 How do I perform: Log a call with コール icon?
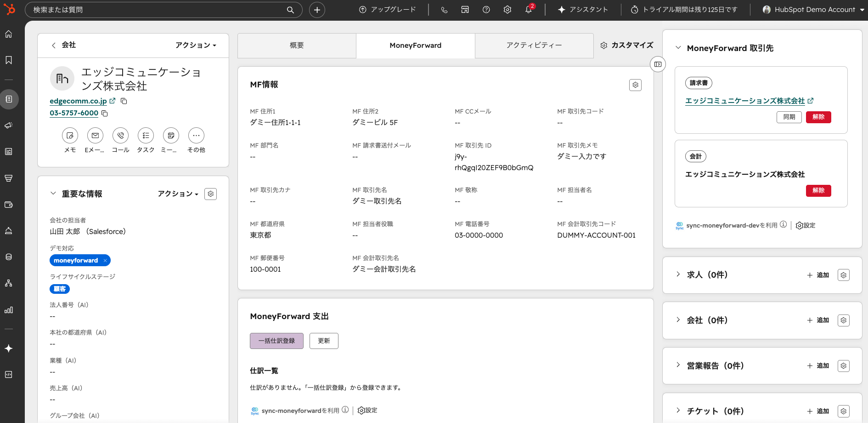tap(120, 136)
